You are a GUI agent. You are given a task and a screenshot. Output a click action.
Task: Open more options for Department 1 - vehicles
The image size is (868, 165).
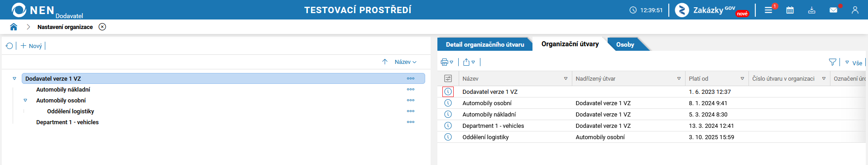(x=411, y=122)
